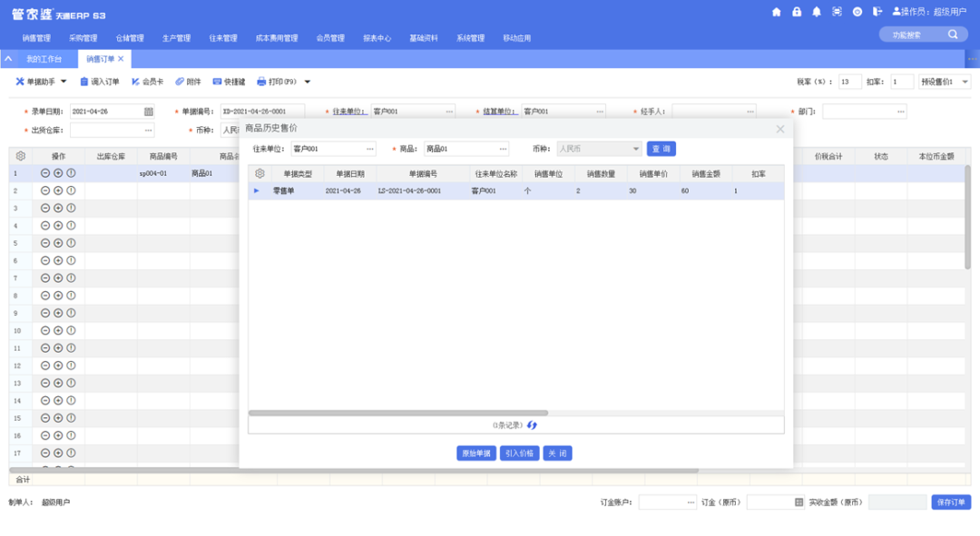Click the 查询 button in the dialog
Viewport: 980px width, 536px height.
click(661, 149)
